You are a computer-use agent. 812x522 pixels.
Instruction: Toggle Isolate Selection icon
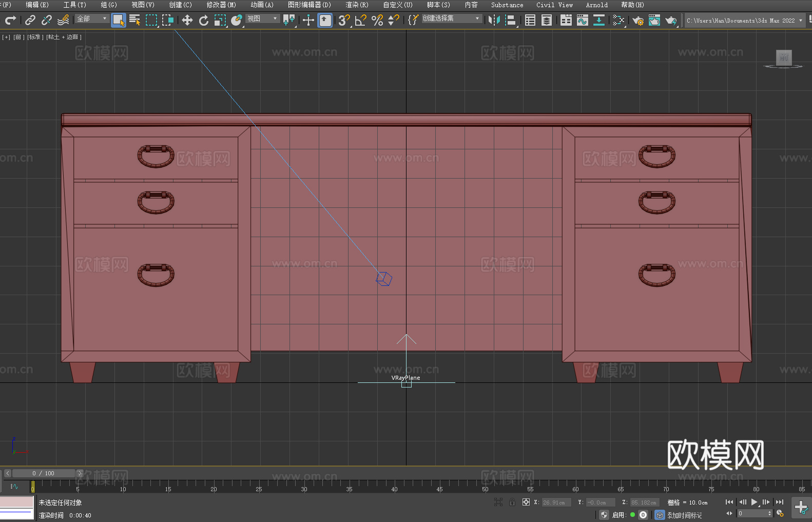[x=498, y=502]
